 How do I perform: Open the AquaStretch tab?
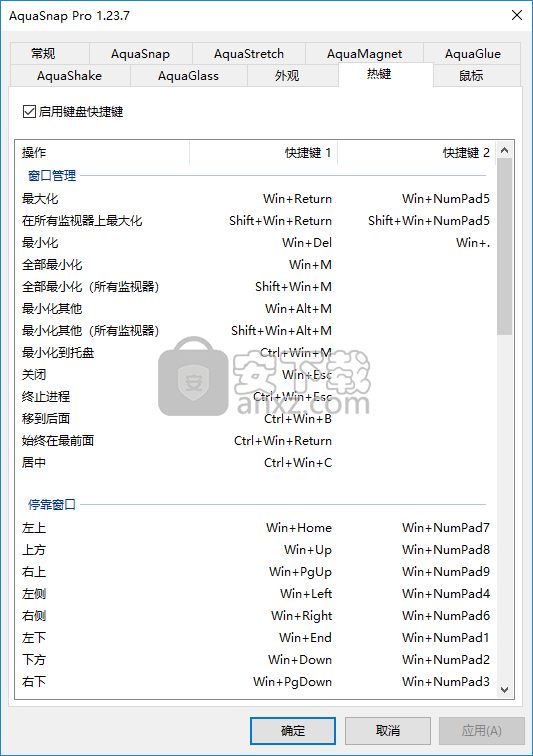(248, 54)
